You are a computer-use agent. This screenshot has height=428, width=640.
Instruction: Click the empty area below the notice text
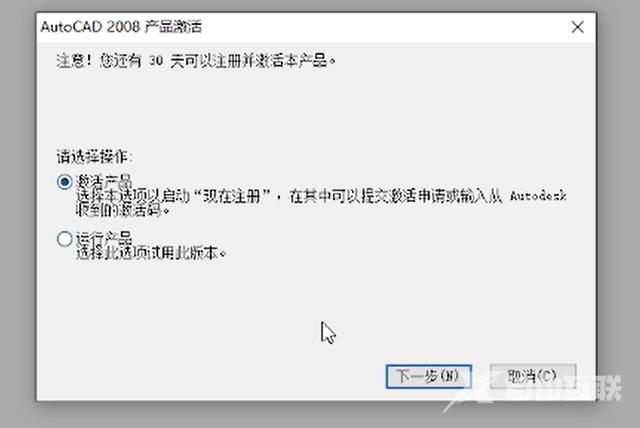click(x=314, y=108)
